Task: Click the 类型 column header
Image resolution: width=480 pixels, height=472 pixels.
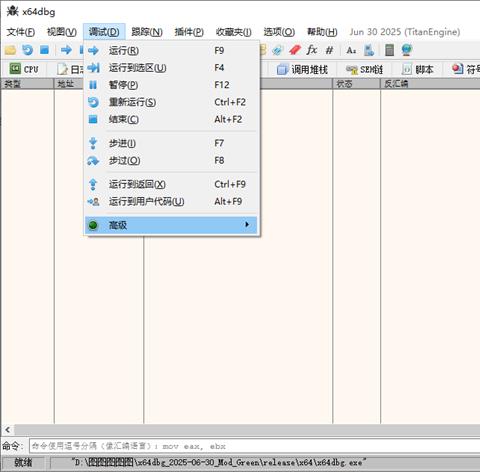Action: point(27,84)
